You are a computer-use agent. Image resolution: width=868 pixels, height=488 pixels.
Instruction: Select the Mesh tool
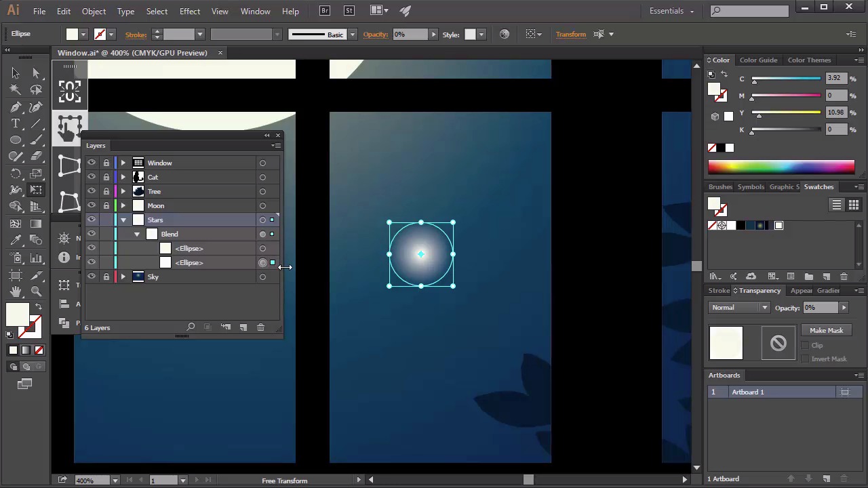click(16, 224)
